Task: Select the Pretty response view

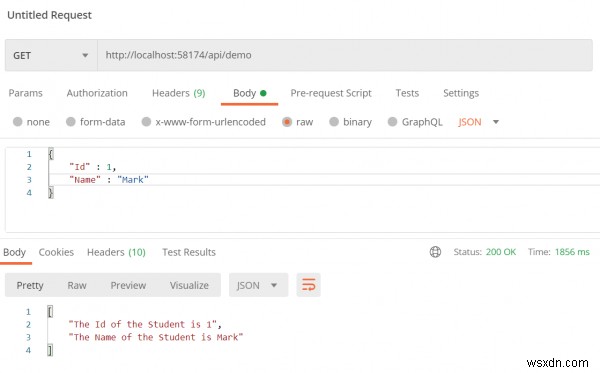Action: pos(30,285)
